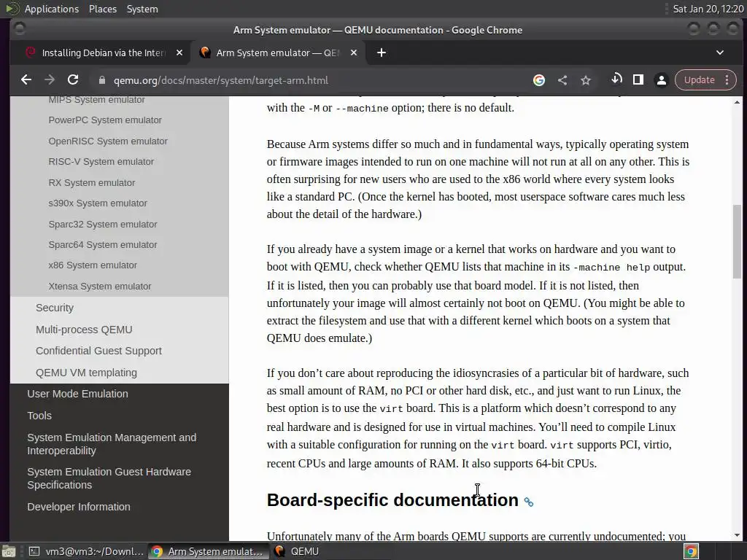Open Confidential Guest Support page

point(98,351)
